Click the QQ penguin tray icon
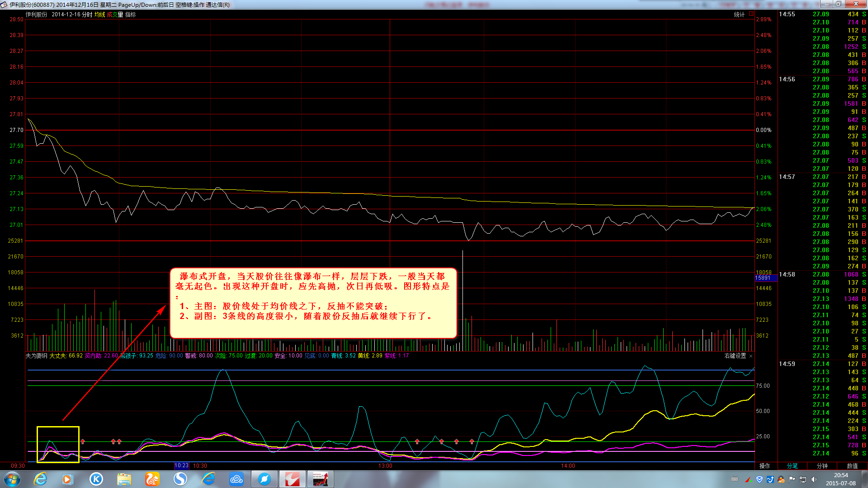This screenshot has height=488, width=868. pos(781,479)
